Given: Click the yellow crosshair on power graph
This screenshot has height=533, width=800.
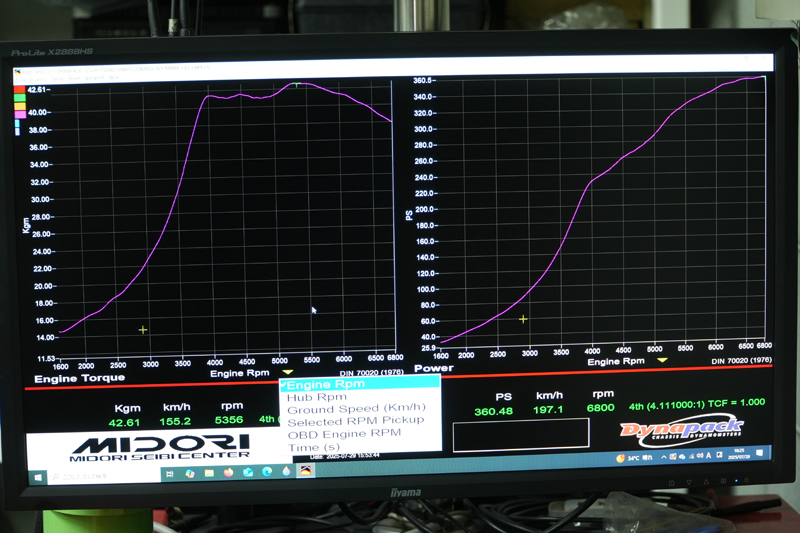Looking at the screenshot, I should coord(523,319).
